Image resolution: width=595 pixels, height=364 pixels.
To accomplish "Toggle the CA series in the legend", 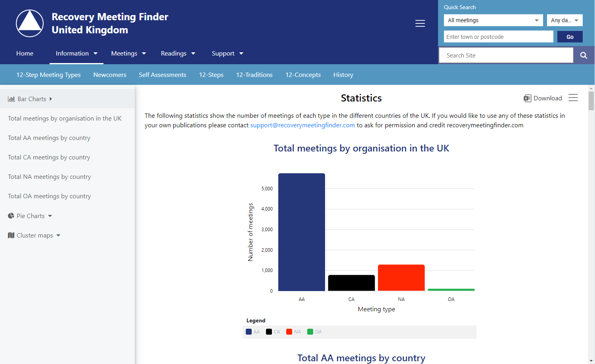I will pos(273,332).
